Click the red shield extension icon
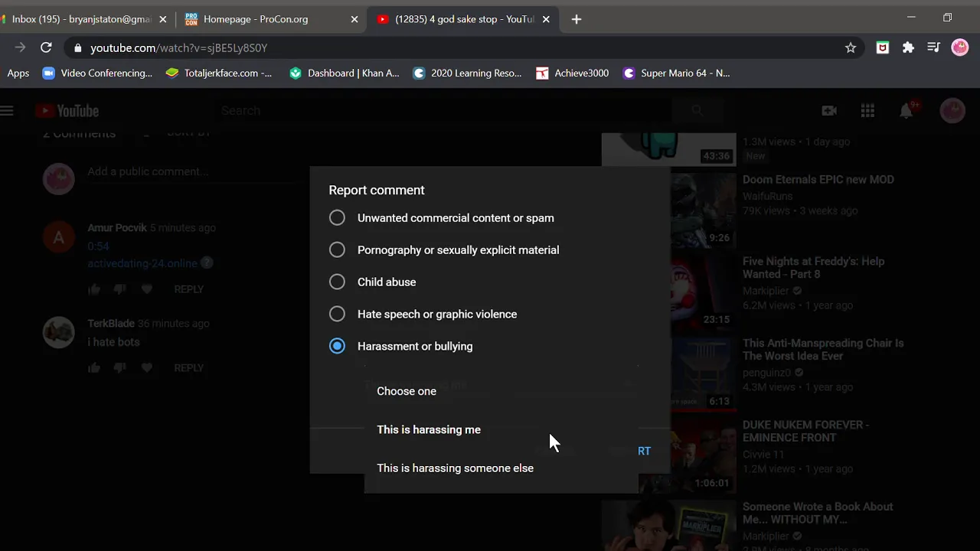Screen dimensions: 980x551 coord(883,47)
